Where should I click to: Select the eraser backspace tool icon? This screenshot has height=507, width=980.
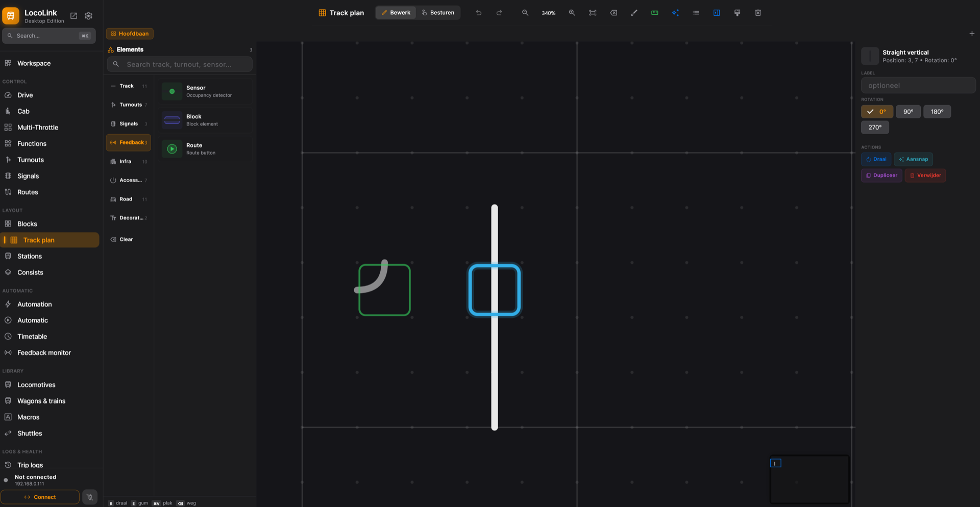pos(614,13)
